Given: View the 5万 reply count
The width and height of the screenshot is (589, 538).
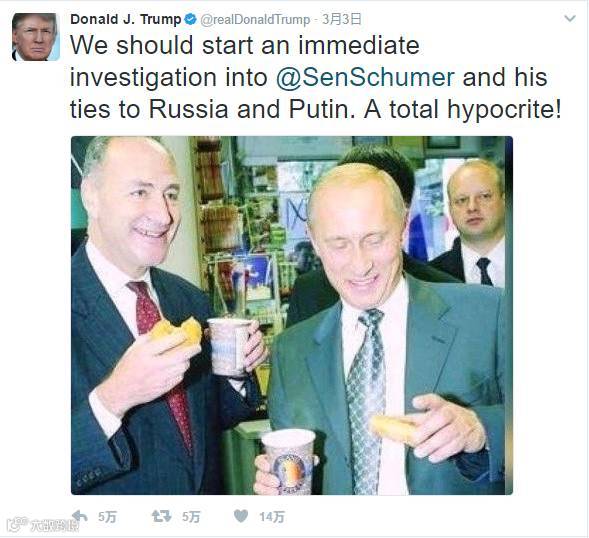Looking at the screenshot, I should pos(107,517).
